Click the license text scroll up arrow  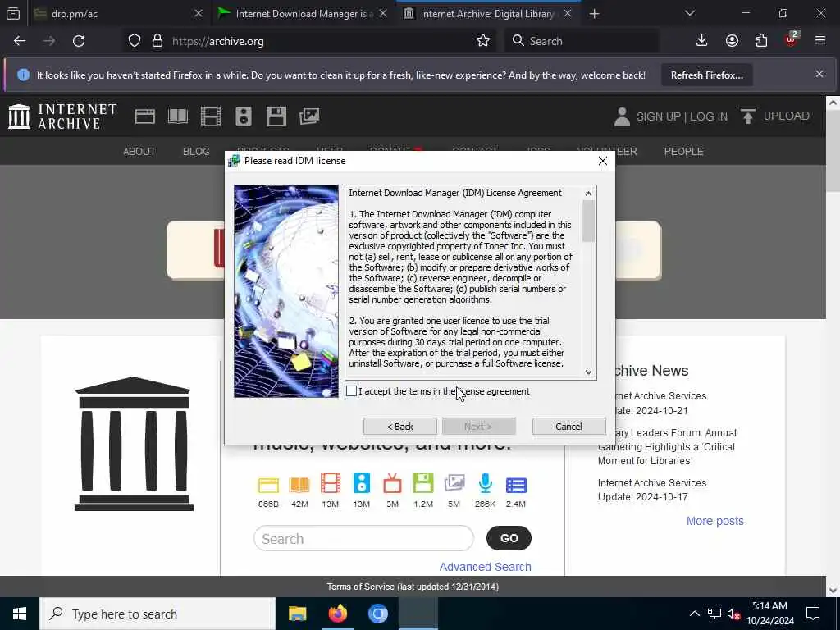(588, 194)
